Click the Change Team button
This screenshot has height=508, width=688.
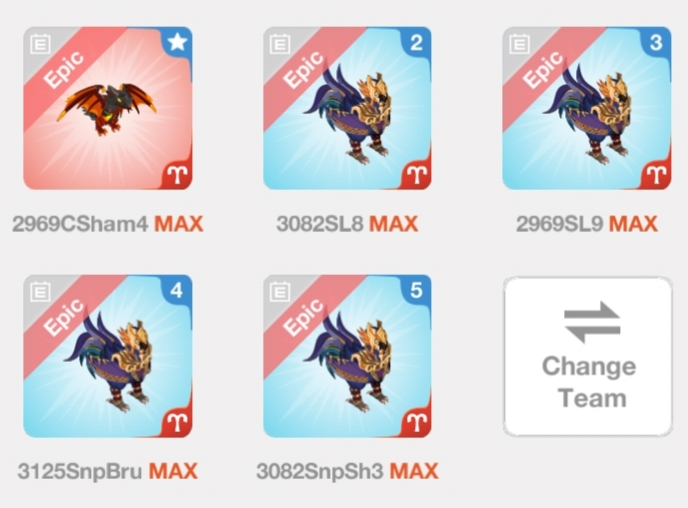tap(588, 356)
